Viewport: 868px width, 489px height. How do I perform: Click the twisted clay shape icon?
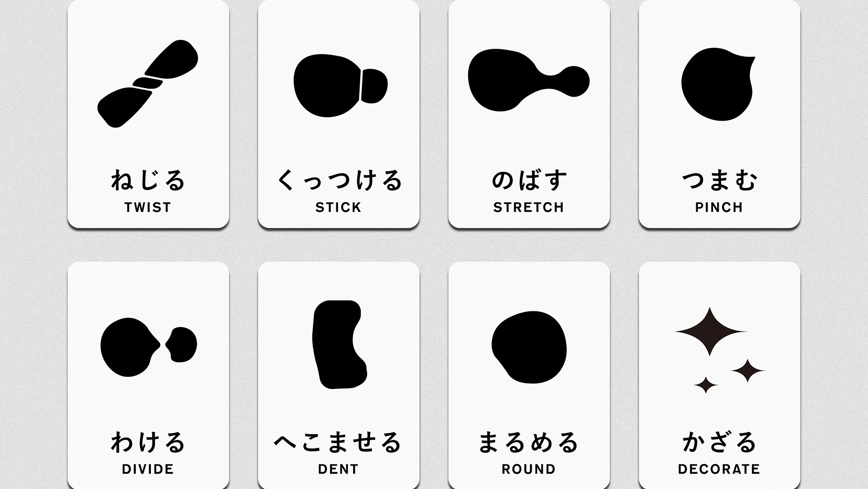[x=148, y=84]
